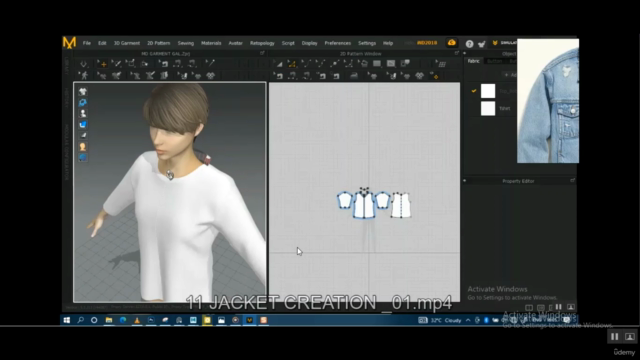Switch to the Button tab
The height and width of the screenshot is (360, 640).
494,61
